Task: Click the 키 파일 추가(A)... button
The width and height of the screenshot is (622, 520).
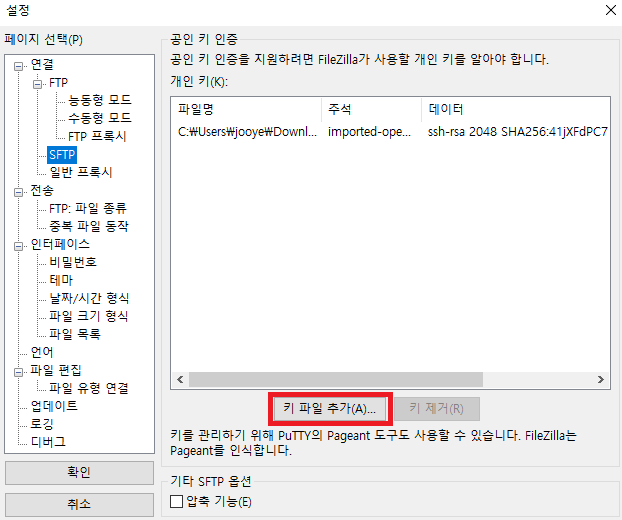Action: coord(330,409)
